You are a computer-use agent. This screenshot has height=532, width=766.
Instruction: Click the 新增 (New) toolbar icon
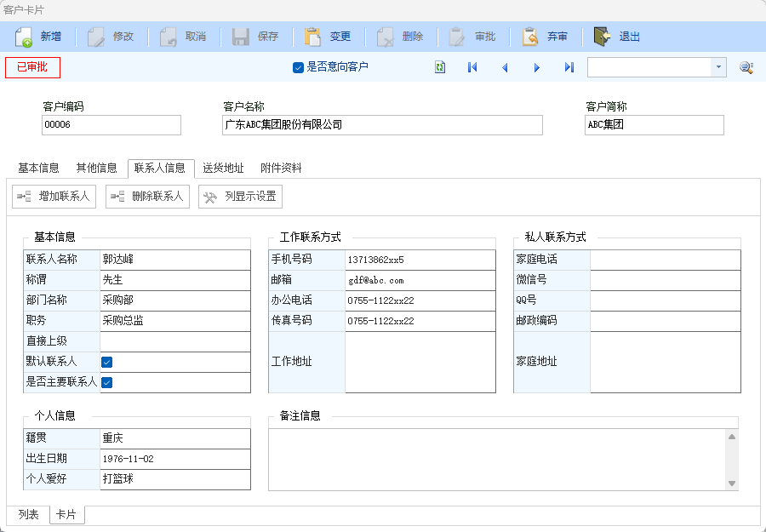(x=24, y=37)
